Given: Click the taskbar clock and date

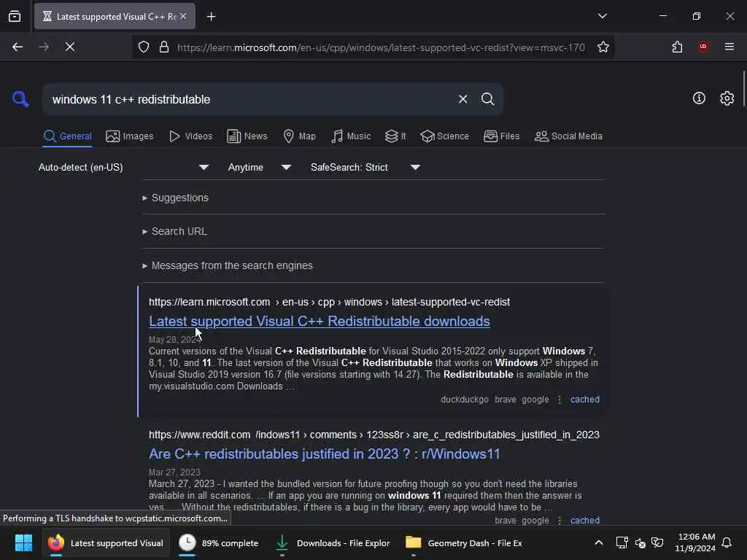Looking at the screenshot, I should (x=695, y=542).
